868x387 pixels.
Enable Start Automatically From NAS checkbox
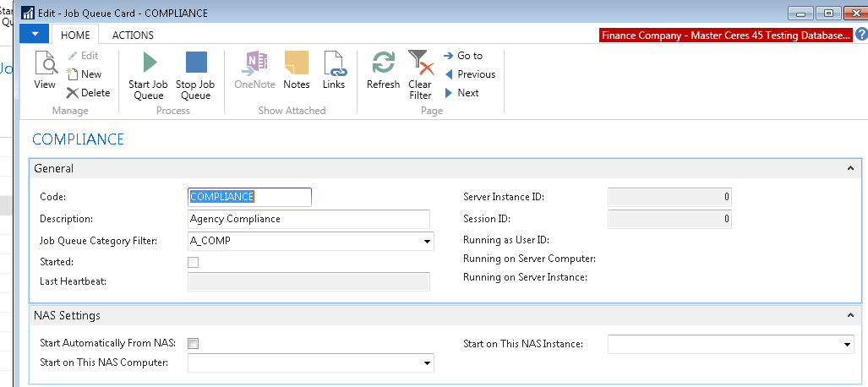(x=193, y=343)
